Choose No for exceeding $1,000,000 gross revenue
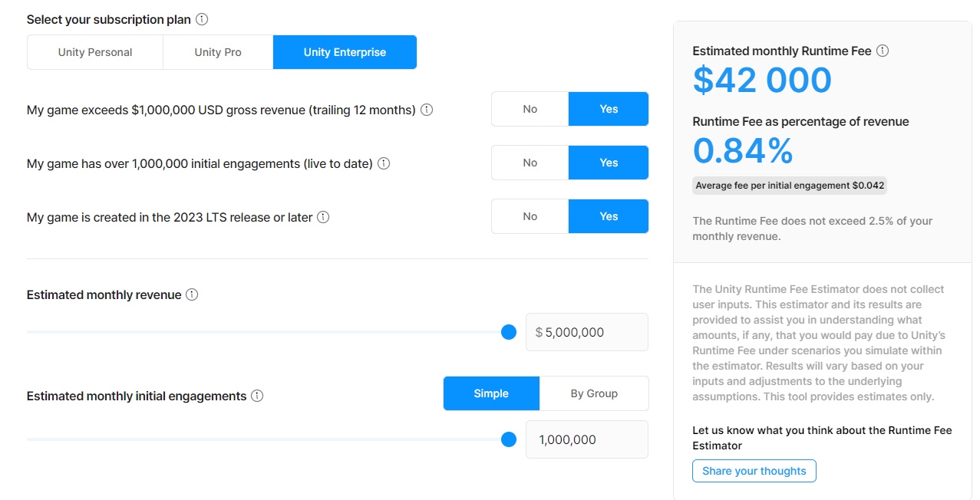The width and height of the screenshot is (980, 500). pyautogui.click(x=530, y=109)
